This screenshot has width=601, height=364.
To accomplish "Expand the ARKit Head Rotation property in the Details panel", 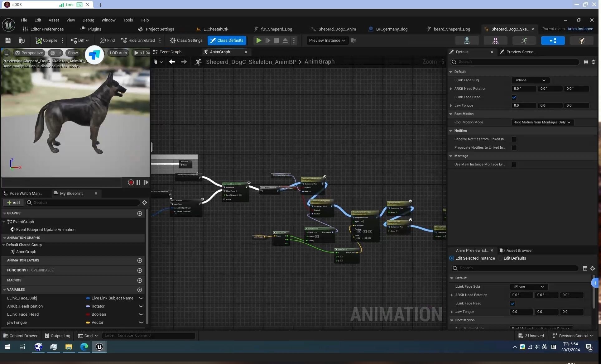I will (451, 89).
